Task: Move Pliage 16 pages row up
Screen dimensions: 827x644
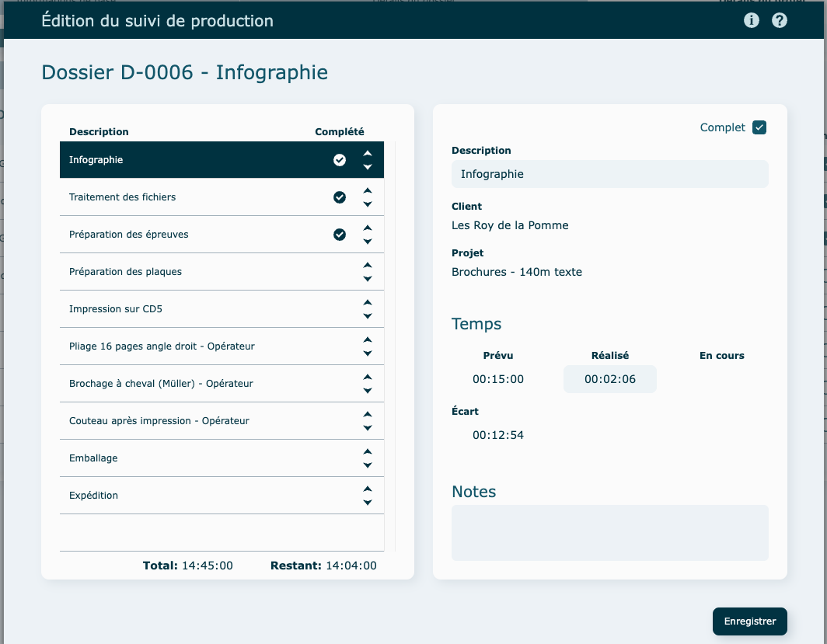Action: [x=368, y=340]
